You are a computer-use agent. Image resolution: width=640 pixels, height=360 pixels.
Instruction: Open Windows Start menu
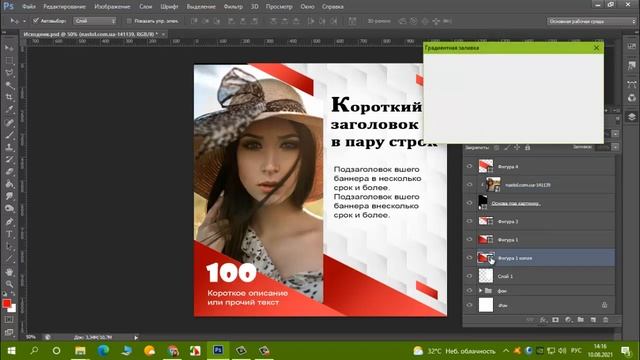11,351
